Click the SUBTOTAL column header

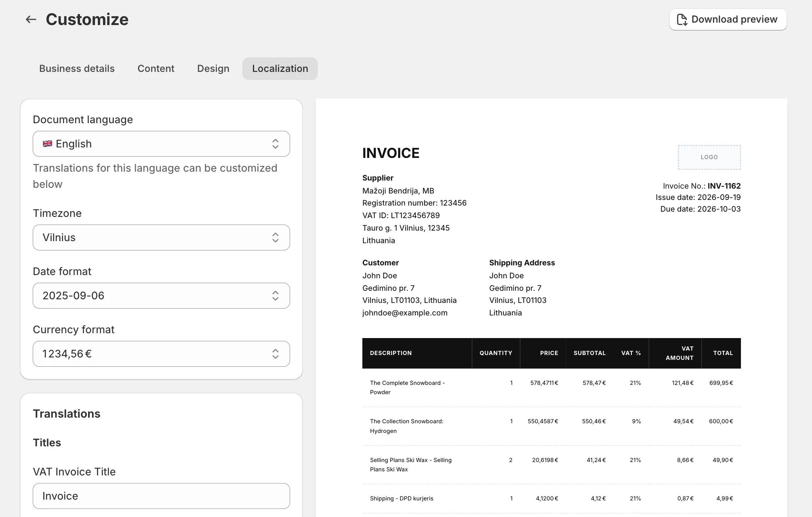[589, 353]
